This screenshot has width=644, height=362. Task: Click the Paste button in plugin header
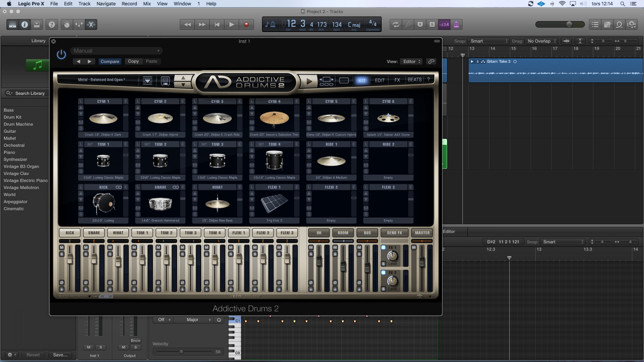point(152,62)
